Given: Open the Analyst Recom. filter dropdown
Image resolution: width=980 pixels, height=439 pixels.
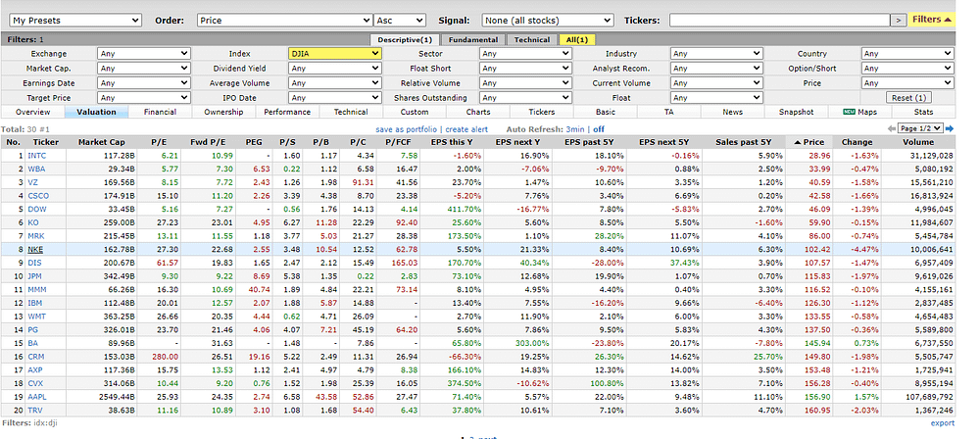Looking at the screenshot, I should point(717,69).
